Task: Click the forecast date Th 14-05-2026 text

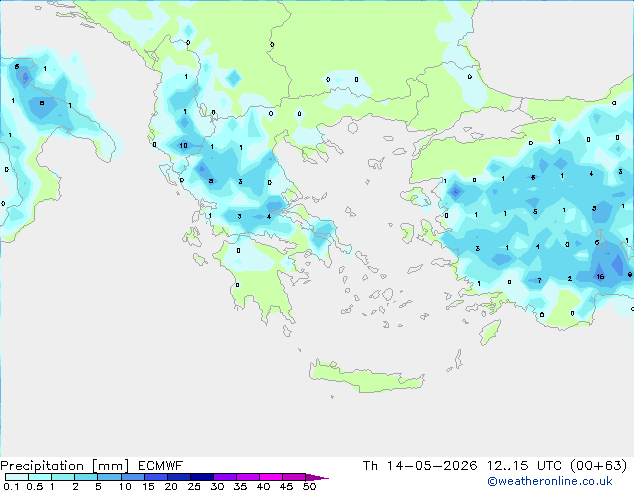Action: click(420, 466)
